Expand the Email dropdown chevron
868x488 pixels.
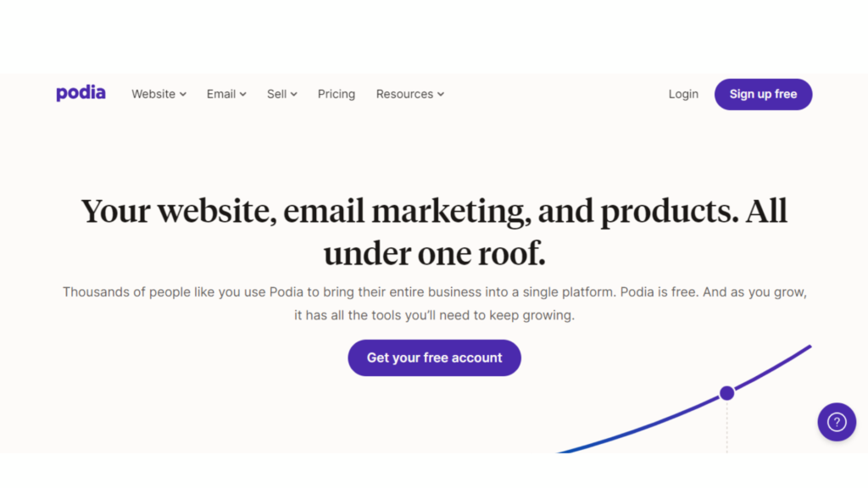point(243,95)
